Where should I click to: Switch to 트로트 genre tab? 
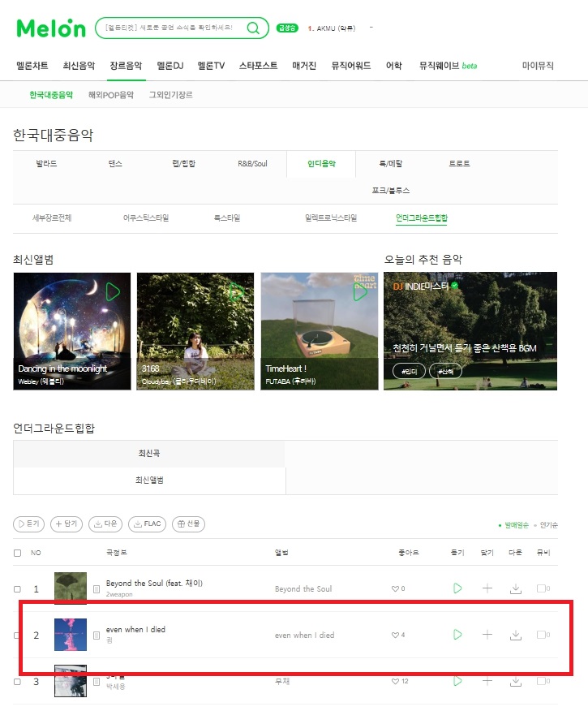[x=459, y=164]
